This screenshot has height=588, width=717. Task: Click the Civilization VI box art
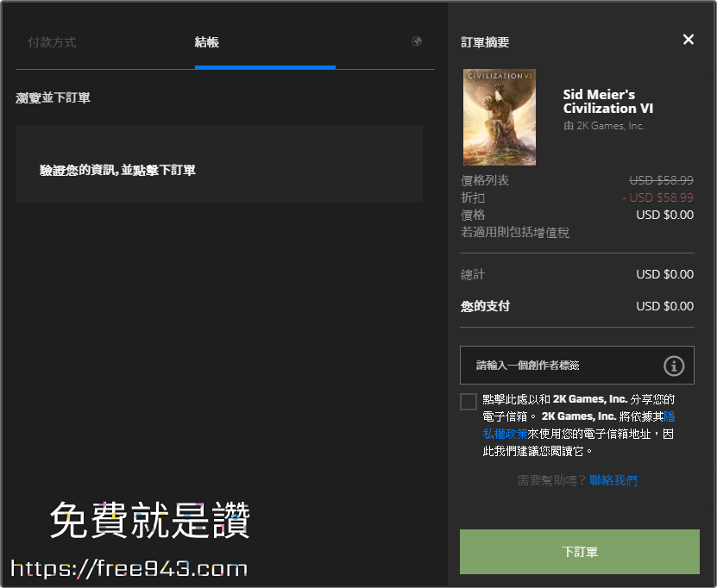pos(499,116)
